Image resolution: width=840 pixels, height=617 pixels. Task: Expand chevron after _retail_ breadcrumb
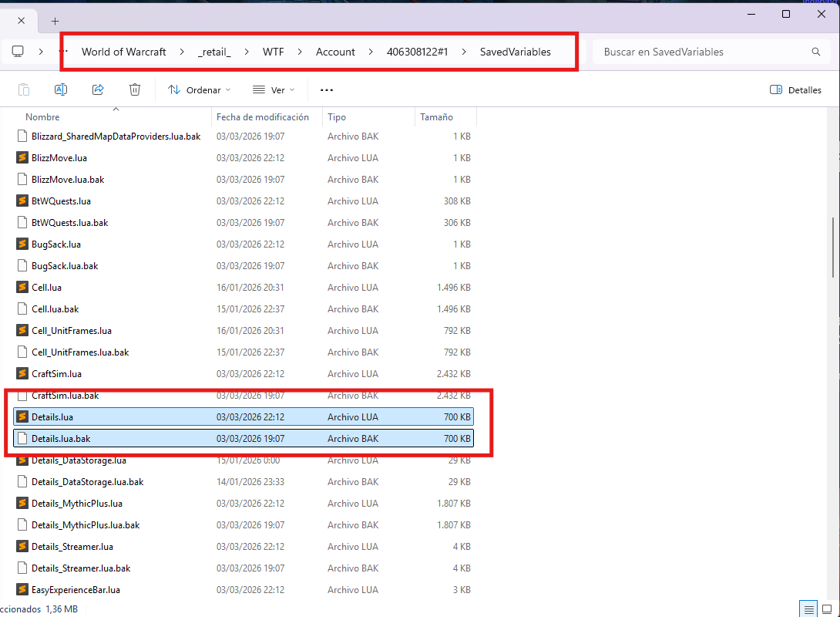[247, 52]
